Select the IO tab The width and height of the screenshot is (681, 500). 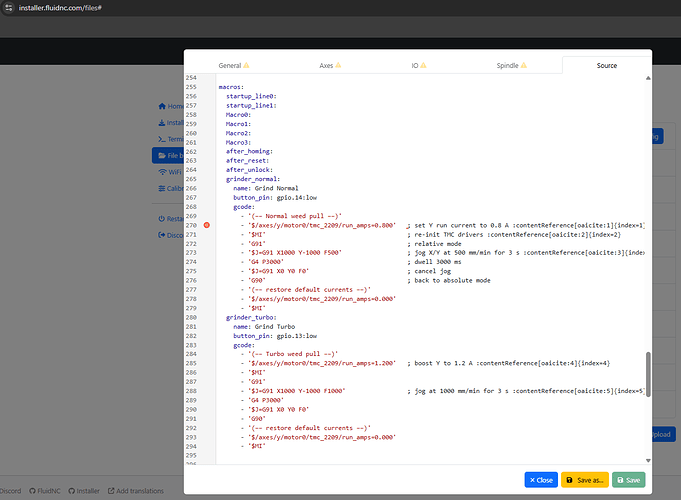click(x=414, y=65)
